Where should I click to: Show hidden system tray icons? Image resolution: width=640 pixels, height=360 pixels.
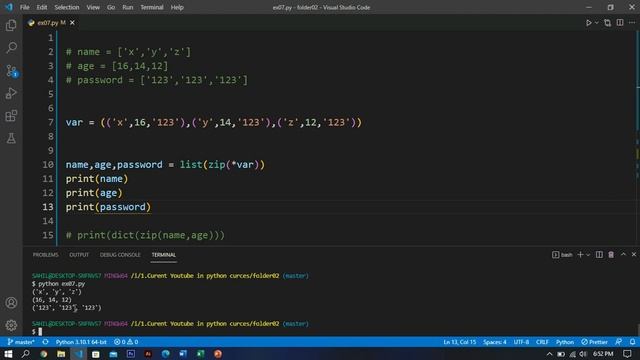(549, 354)
